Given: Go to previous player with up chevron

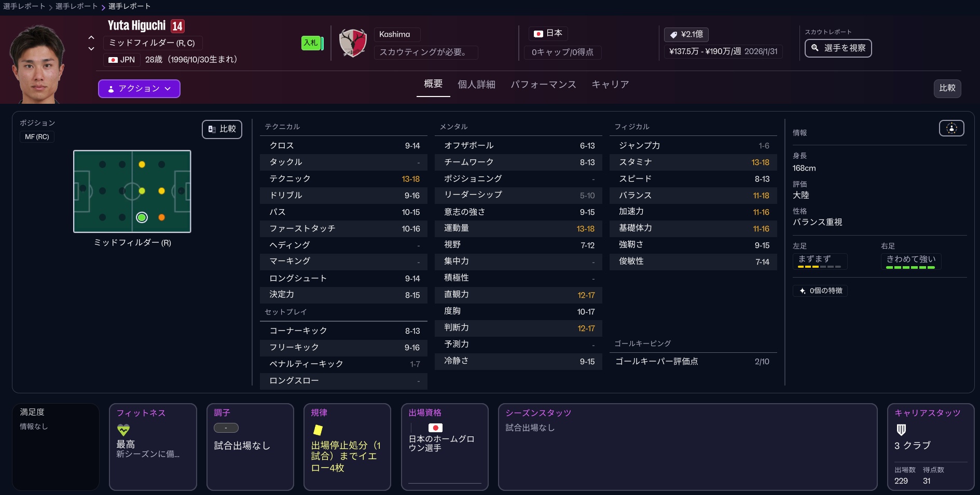Looking at the screenshot, I should pos(91,37).
